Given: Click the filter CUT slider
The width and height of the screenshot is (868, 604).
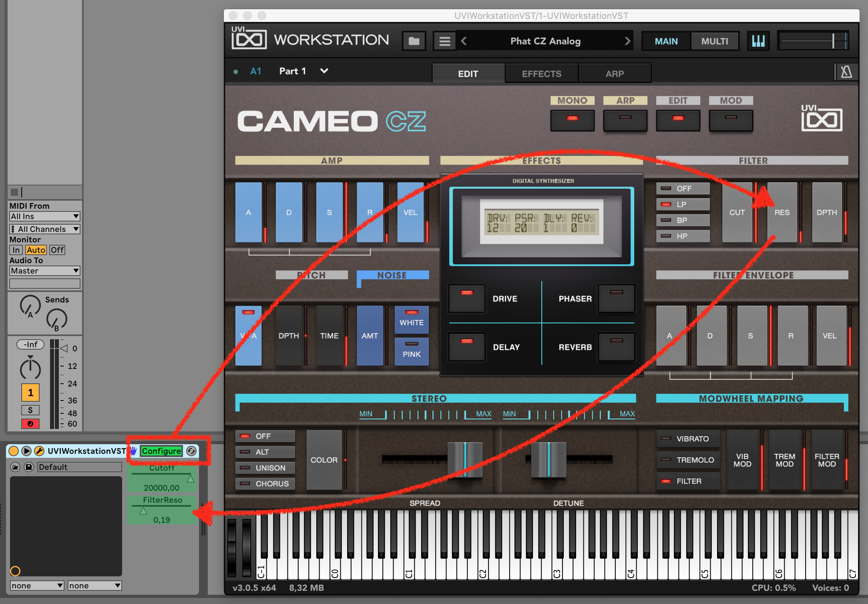Looking at the screenshot, I should [x=737, y=212].
